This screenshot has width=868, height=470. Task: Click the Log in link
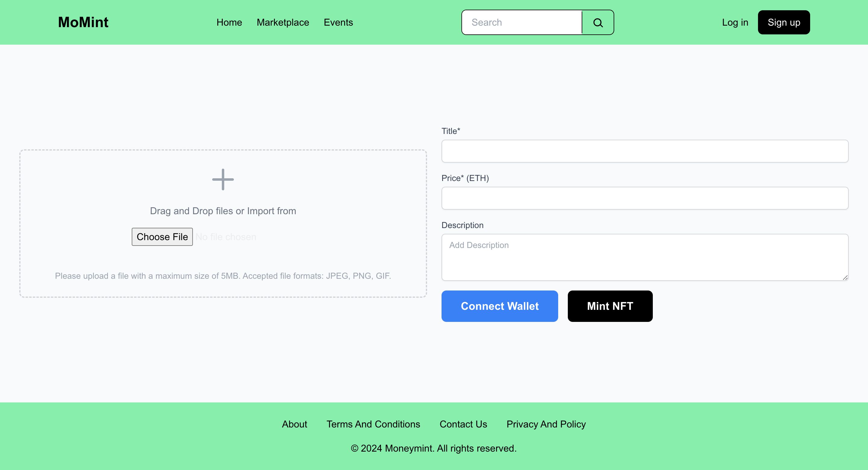point(735,23)
